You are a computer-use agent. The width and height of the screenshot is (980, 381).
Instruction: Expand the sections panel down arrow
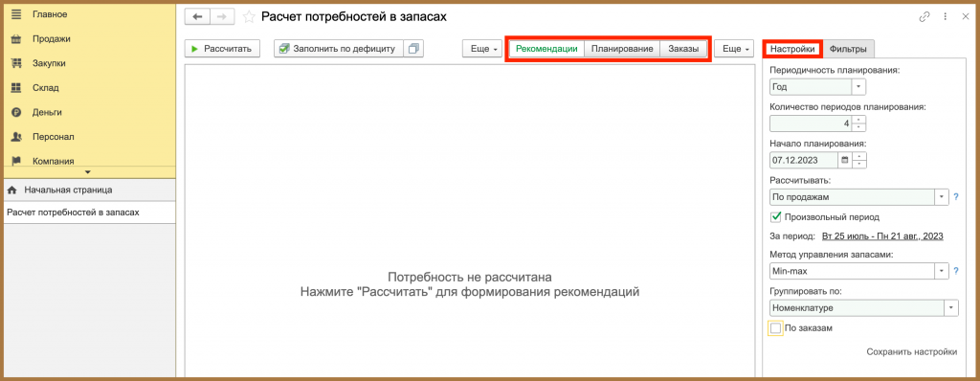click(x=87, y=172)
